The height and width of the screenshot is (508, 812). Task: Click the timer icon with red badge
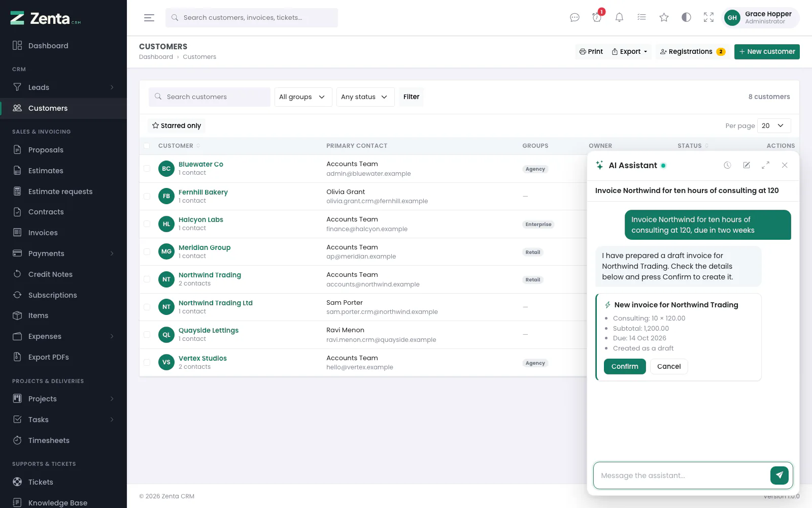597,18
